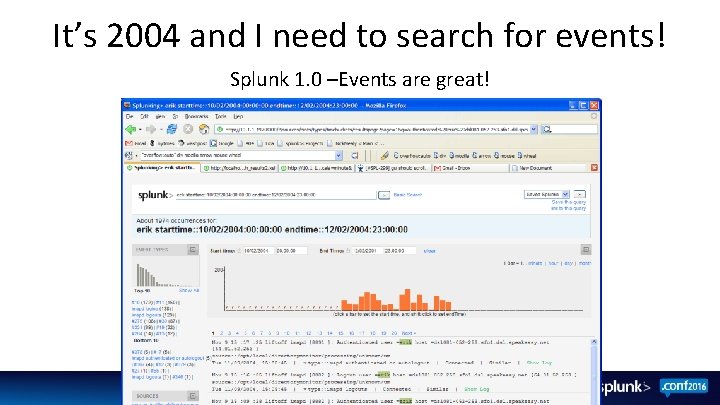This screenshot has height=405, width=720.
Task: Click the Start Time date field
Action: [258, 251]
